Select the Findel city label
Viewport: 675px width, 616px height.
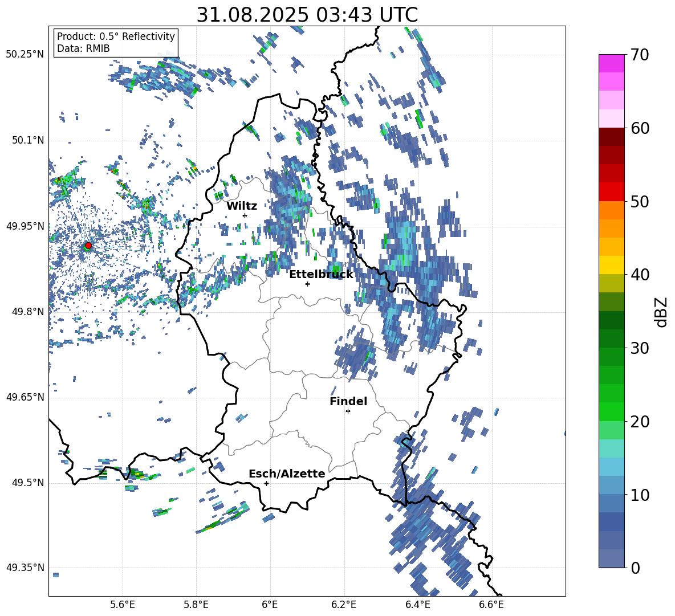348,401
